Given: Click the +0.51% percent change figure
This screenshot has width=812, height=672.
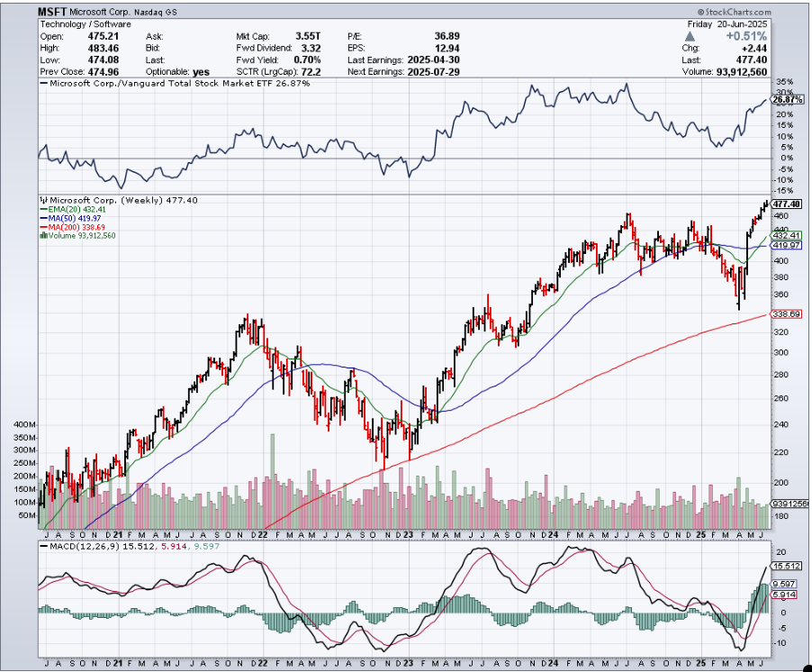Looking at the screenshot, I should 746,36.
